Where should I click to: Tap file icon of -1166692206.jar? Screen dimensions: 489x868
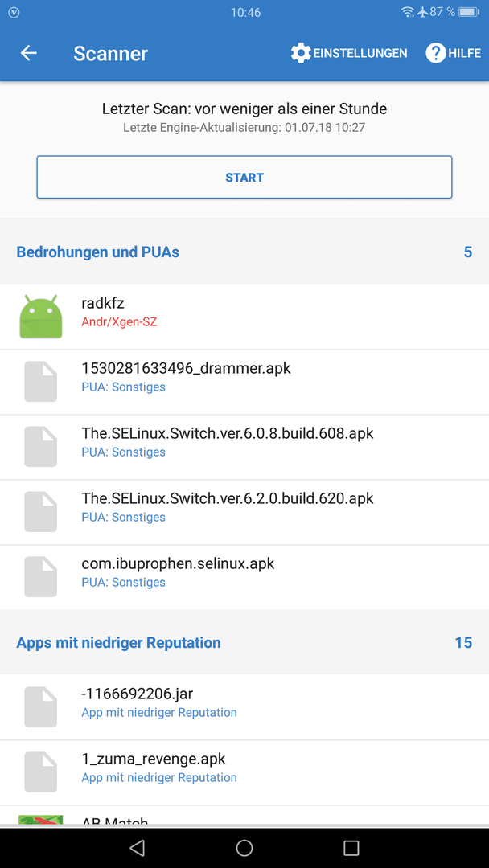click(40, 707)
